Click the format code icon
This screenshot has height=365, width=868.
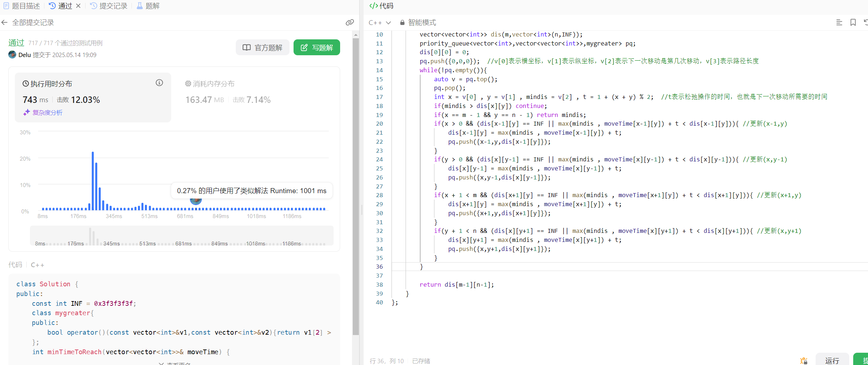839,23
